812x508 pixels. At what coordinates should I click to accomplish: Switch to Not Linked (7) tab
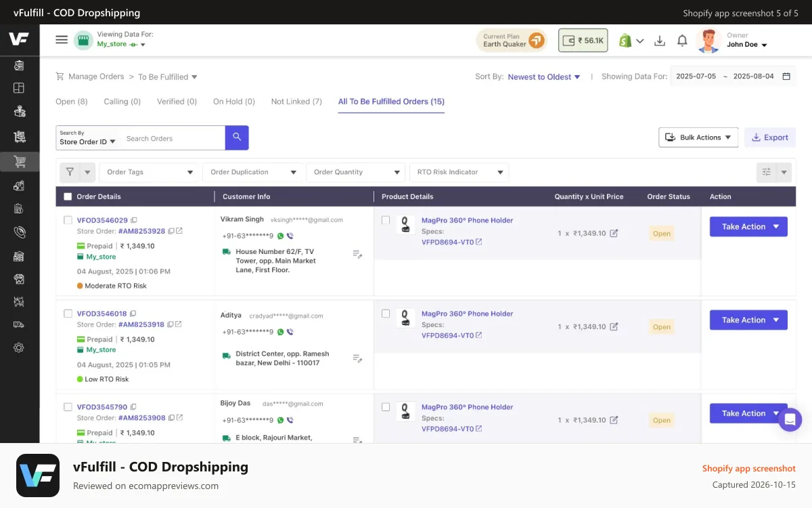[x=296, y=102]
